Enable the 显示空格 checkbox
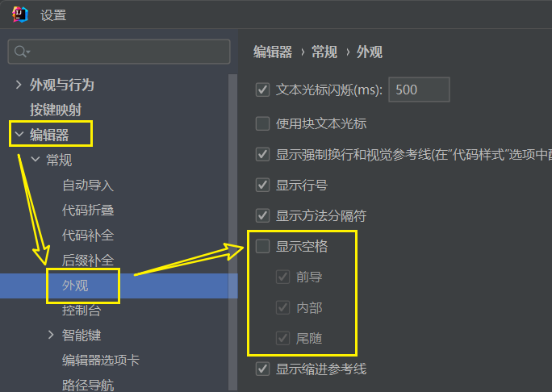This screenshot has height=392, width=552. click(262, 246)
